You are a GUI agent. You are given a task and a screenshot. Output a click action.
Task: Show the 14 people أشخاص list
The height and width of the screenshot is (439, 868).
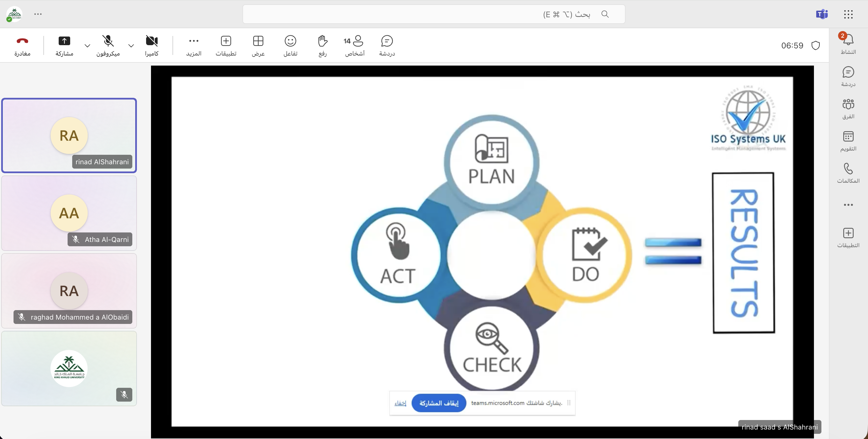(354, 45)
